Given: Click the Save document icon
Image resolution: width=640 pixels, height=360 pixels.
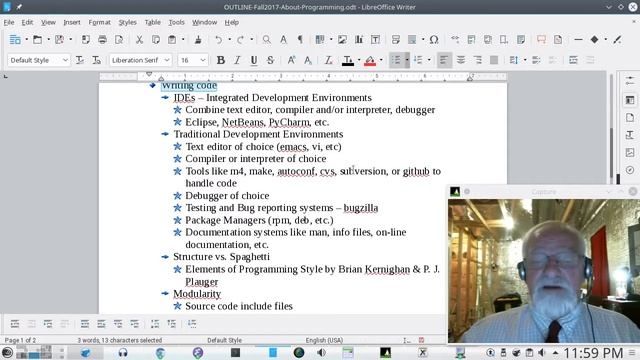Looking at the screenshot, I should (60, 40).
